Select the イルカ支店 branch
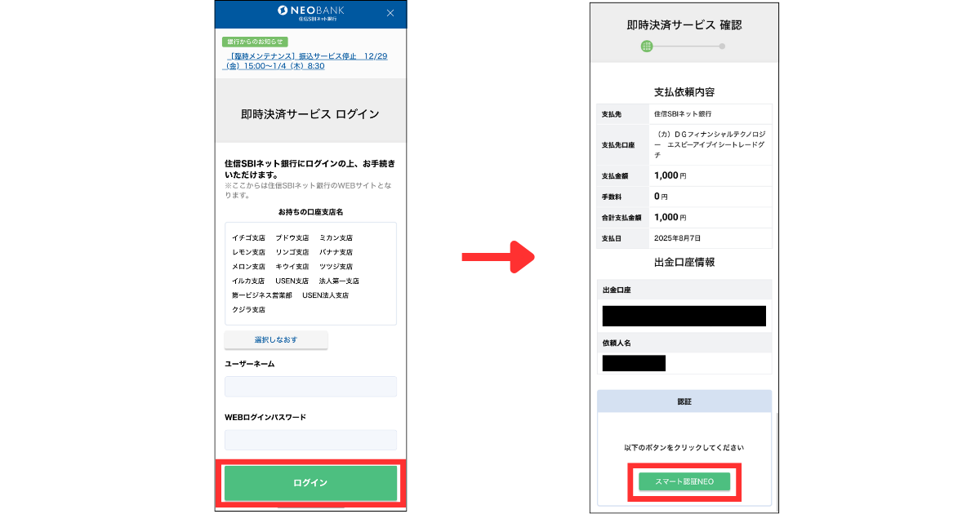The image size is (980, 514). (x=248, y=281)
